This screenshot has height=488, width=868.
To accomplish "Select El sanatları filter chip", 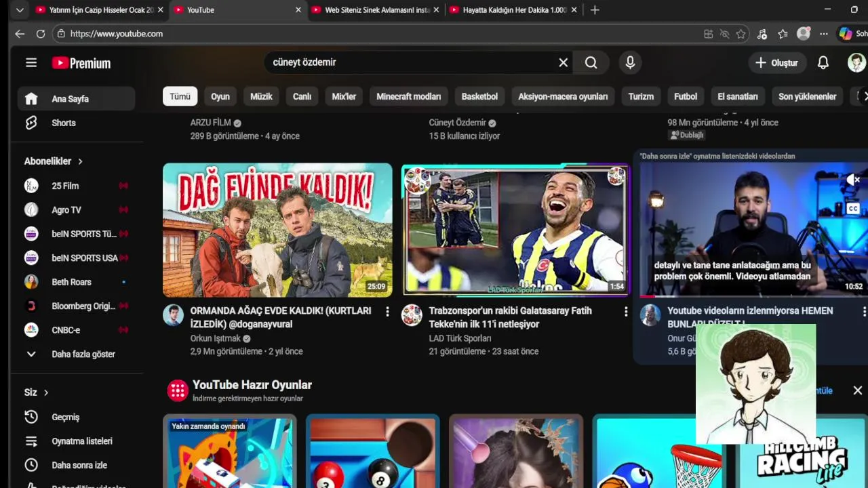I will [x=738, y=96].
